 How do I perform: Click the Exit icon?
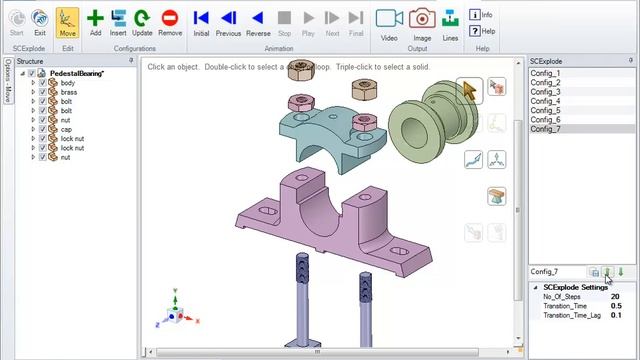point(40,24)
